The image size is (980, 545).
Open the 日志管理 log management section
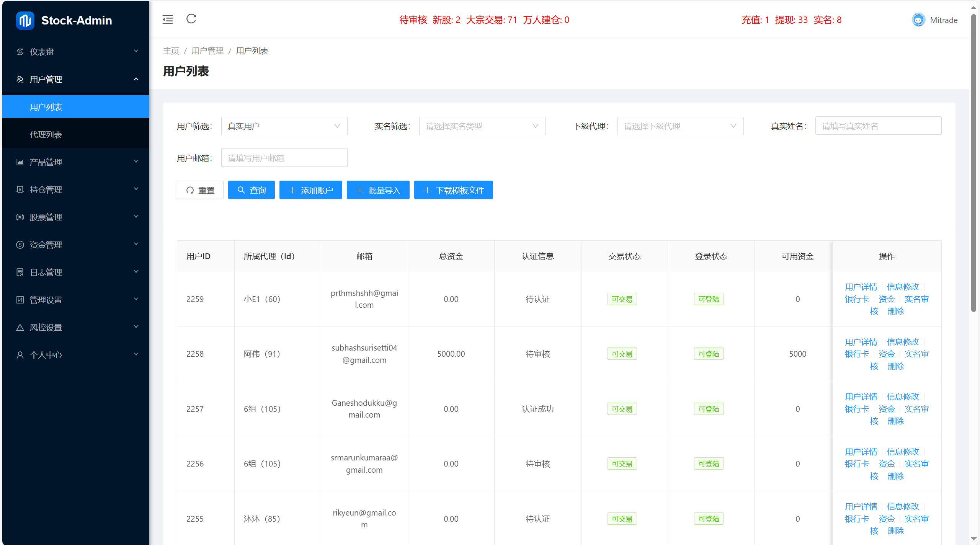coord(46,272)
